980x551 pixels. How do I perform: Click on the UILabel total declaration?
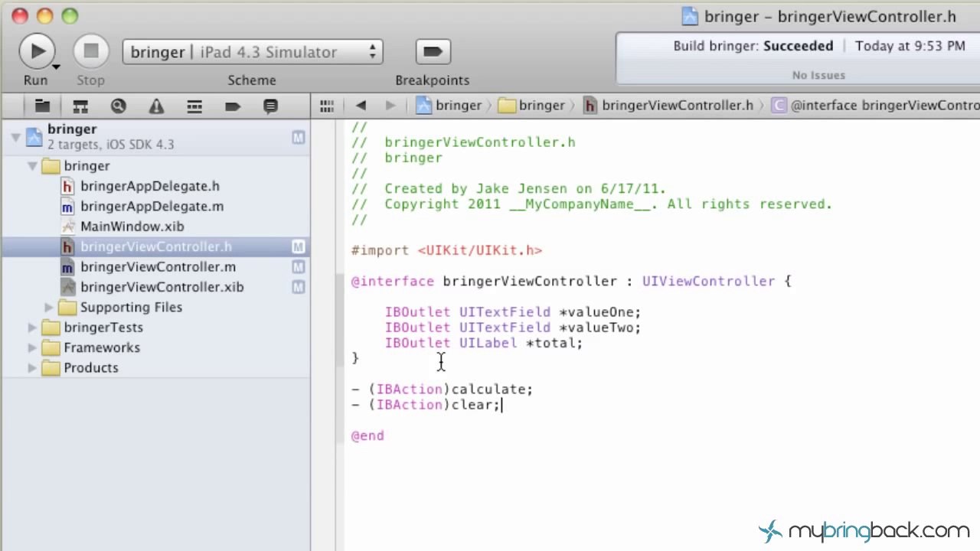click(483, 343)
